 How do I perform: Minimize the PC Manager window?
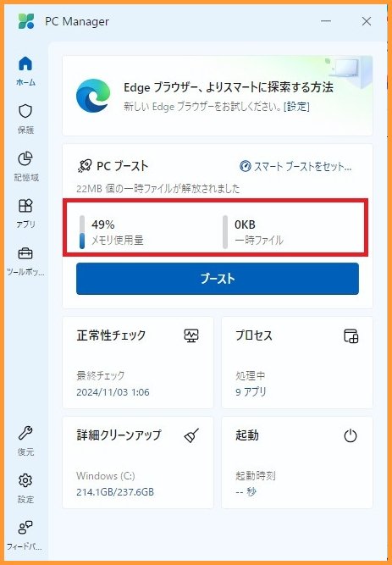pyautogui.click(x=326, y=21)
